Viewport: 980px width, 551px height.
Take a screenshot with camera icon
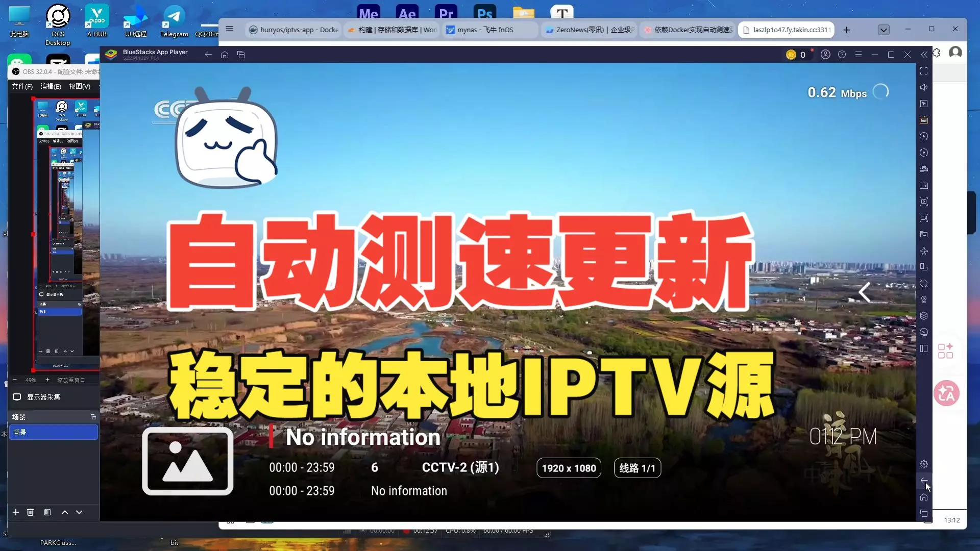tap(924, 202)
